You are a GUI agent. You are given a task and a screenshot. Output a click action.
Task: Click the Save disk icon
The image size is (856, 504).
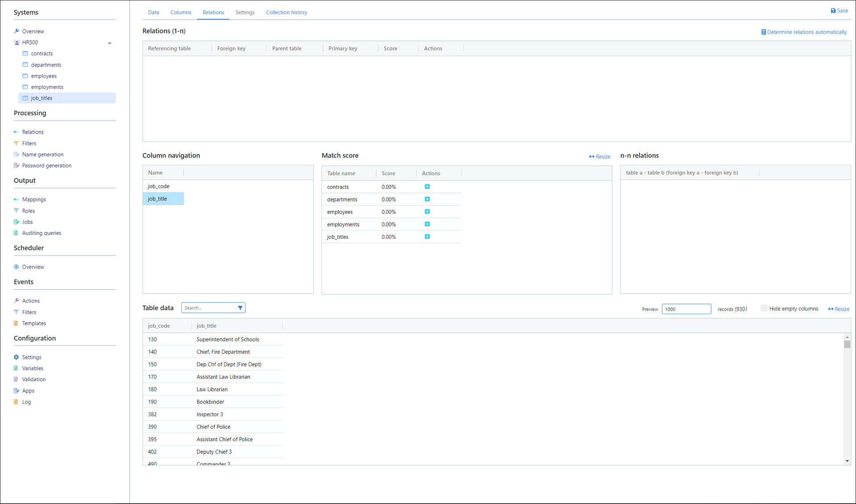[x=833, y=11]
